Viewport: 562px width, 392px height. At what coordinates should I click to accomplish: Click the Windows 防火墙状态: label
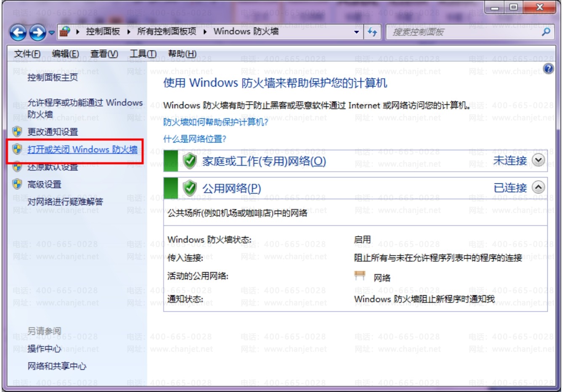click(x=209, y=240)
